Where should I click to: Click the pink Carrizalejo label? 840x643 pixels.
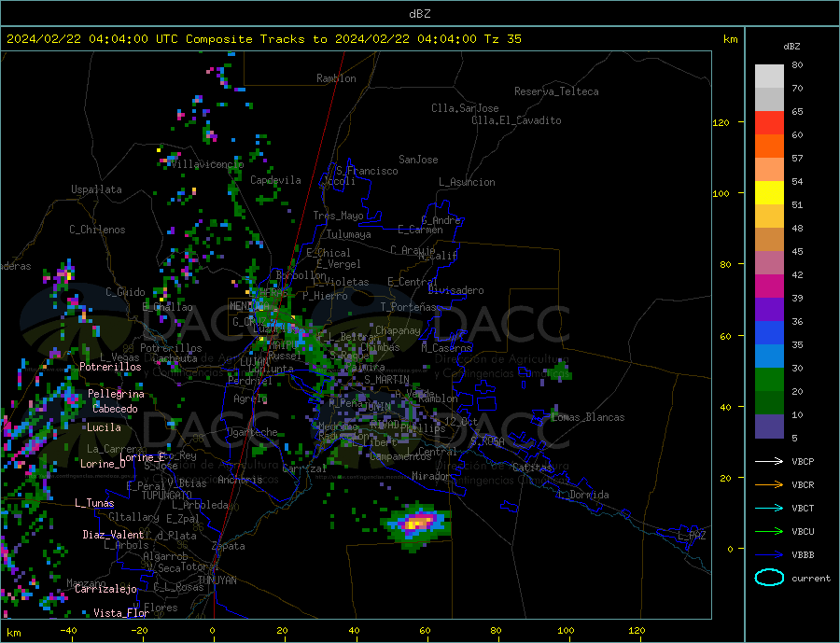click(105, 590)
